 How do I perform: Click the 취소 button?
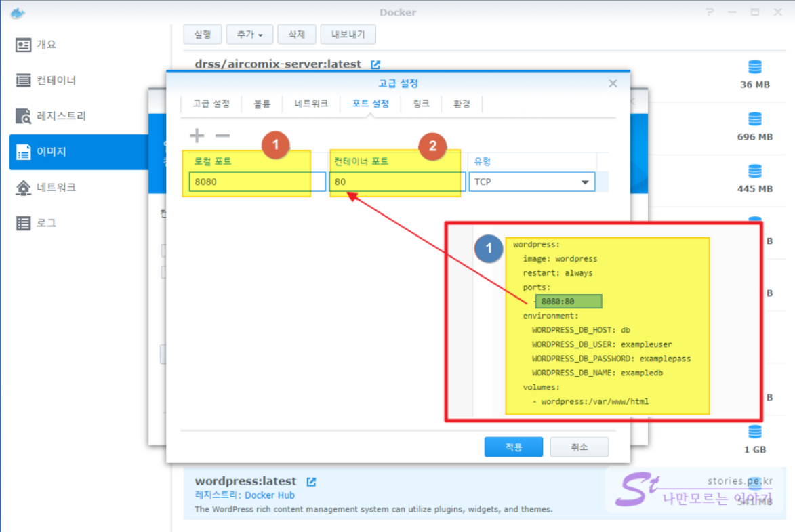point(579,447)
